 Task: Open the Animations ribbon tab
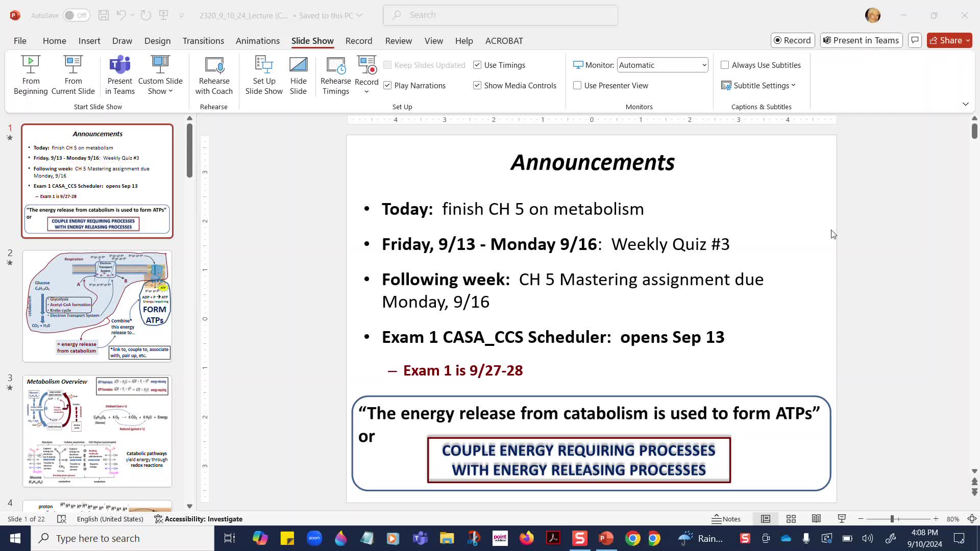(x=257, y=41)
